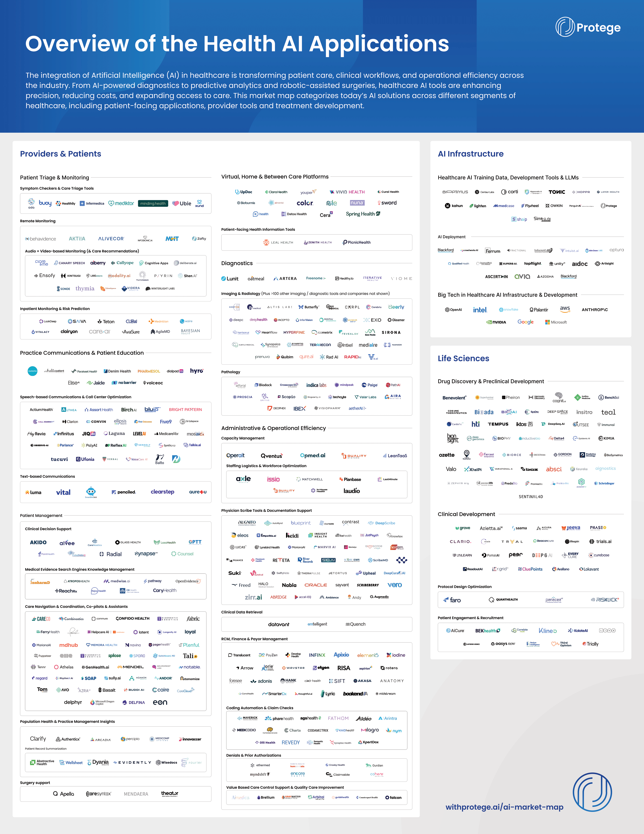This screenshot has height=834, width=644.
Task: Click the minding.health green badge
Action: 153,204
